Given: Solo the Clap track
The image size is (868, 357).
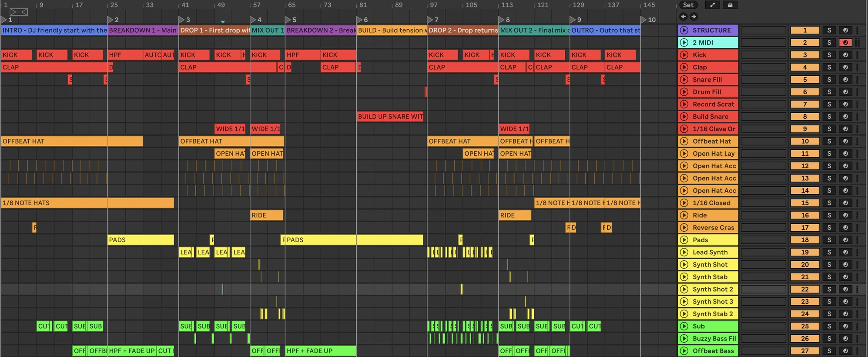Looking at the screenshot, I should click(829, 67).
